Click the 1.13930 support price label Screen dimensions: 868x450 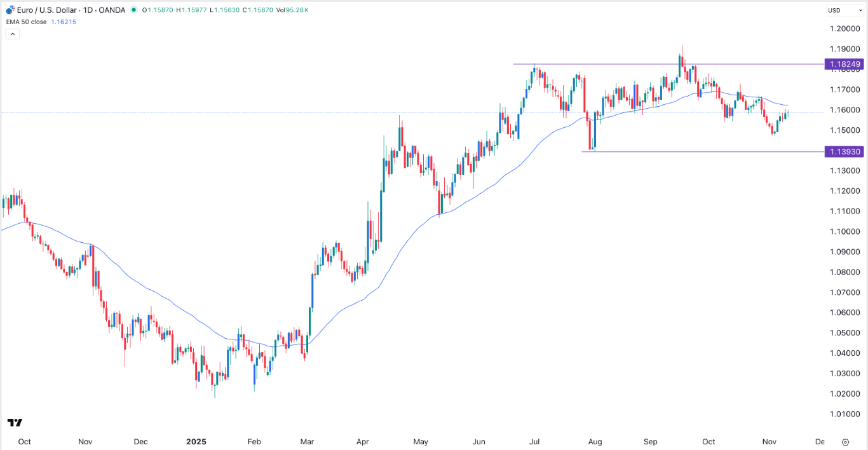[x=844, y=152]
